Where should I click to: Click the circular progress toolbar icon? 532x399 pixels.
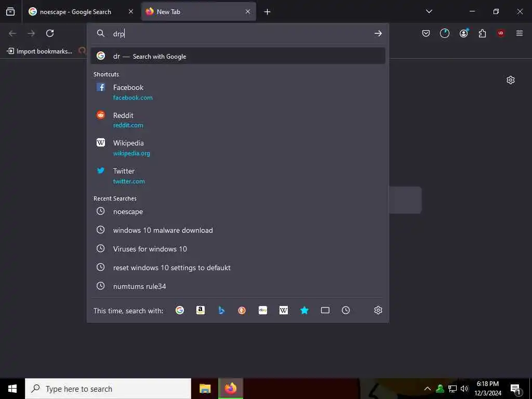click(x=445, y=33)
